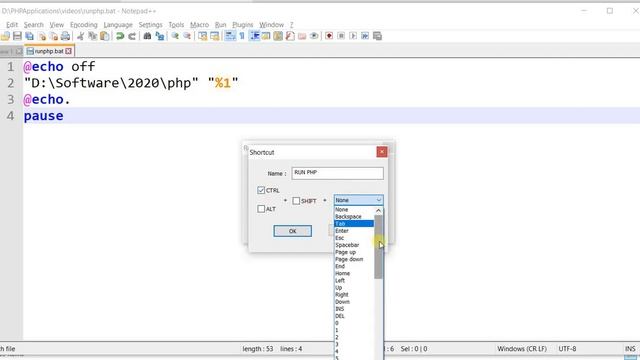This screenshot has height=360, width=640.
Task: Open the Encoding menu
Action: tap(84, 25)
